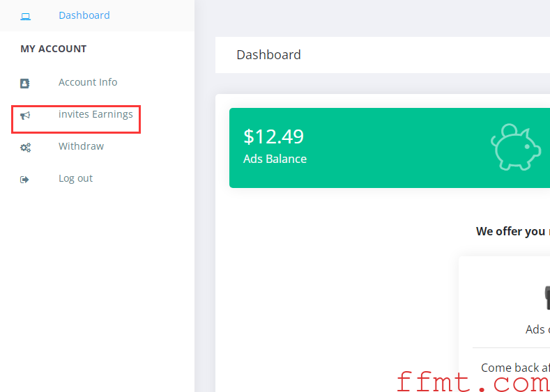Select Log out in the sidebar

pyautogui.click(x=75, y=178)
